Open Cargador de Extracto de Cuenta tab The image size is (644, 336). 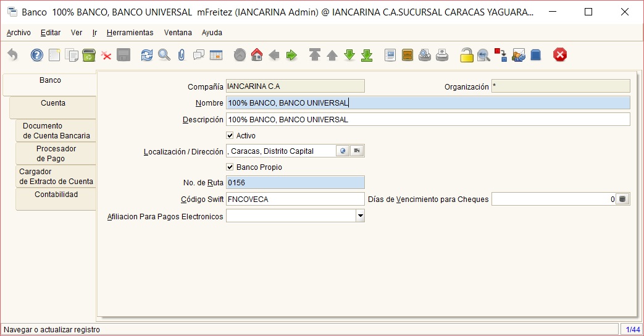pyautogui.click(x=56, y=176)
